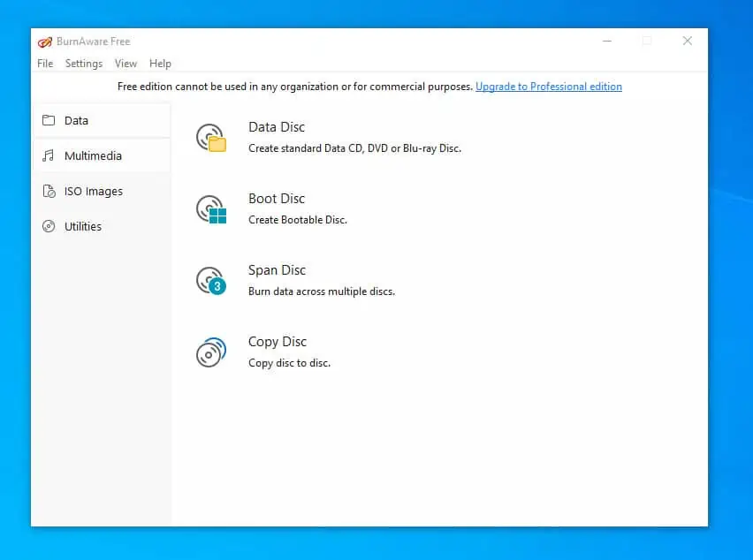
Task: Click the Multimedia music note icon
Action: (x=49, y=155)
